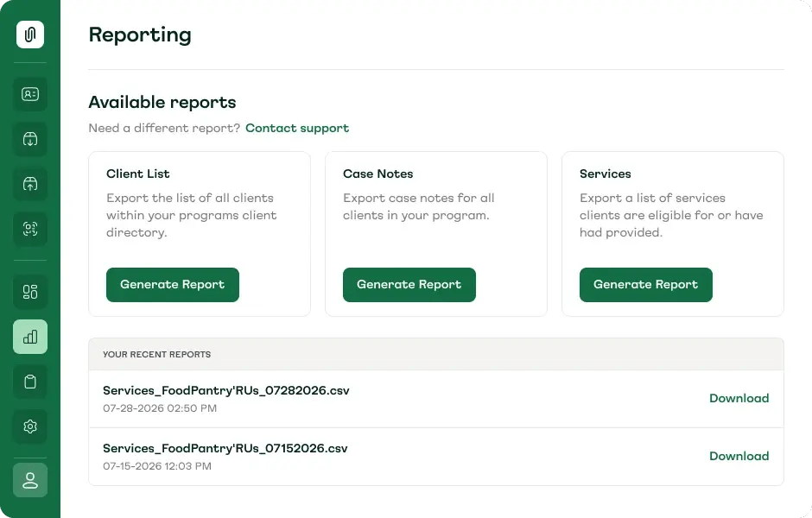
Task: Click file name Services_FoodPantry'RUs_07152026.csv
Action: pos(225,448)
